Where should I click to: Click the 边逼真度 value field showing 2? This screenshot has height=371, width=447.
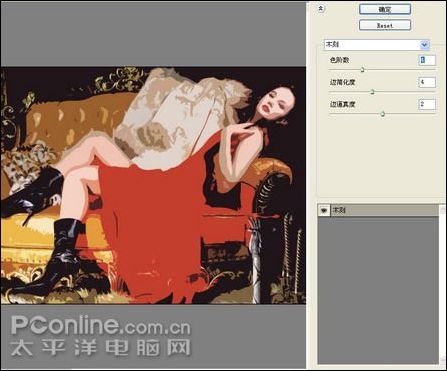click(x=427, y=104)
